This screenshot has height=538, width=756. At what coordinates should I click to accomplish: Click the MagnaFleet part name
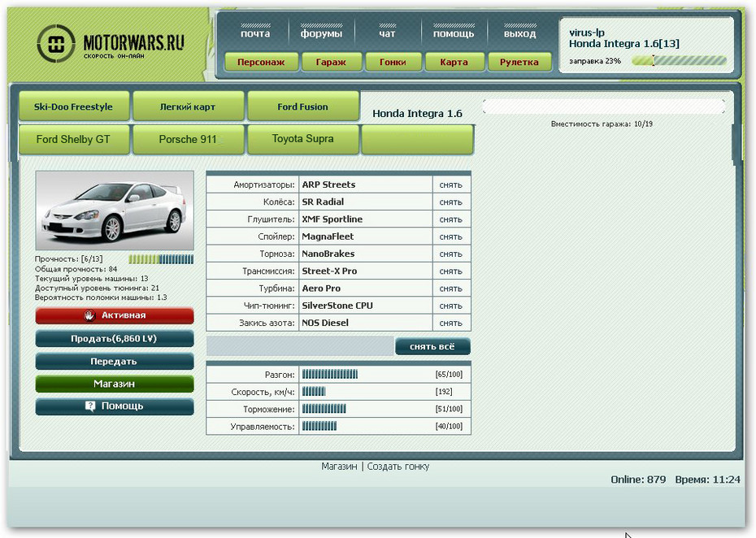click(x=328, y=236)
